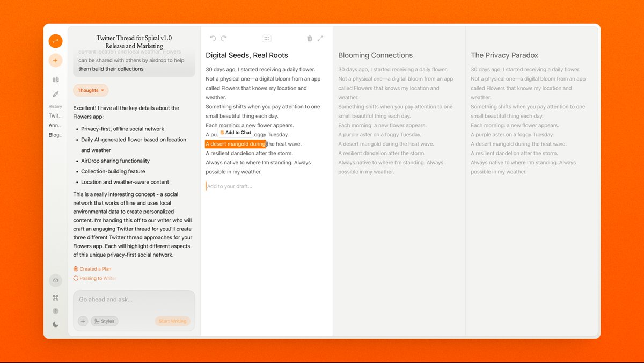The width and height of the screenshot is (644, 363).
Task: Click 'Each morning: a new flower appears.' in first draft
Action: click(250, 125)
